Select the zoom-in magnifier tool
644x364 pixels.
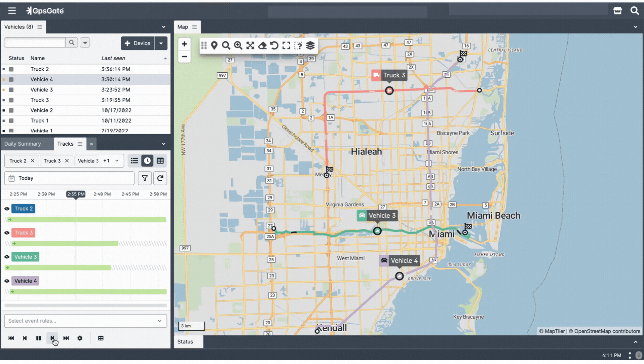pyautogui.click(x=238, y=45)
